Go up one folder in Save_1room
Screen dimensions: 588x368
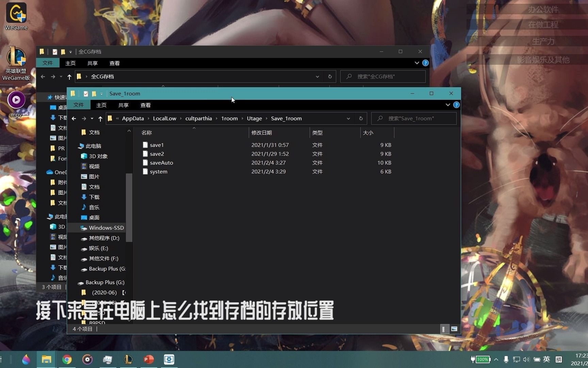[x=100, y=119]
